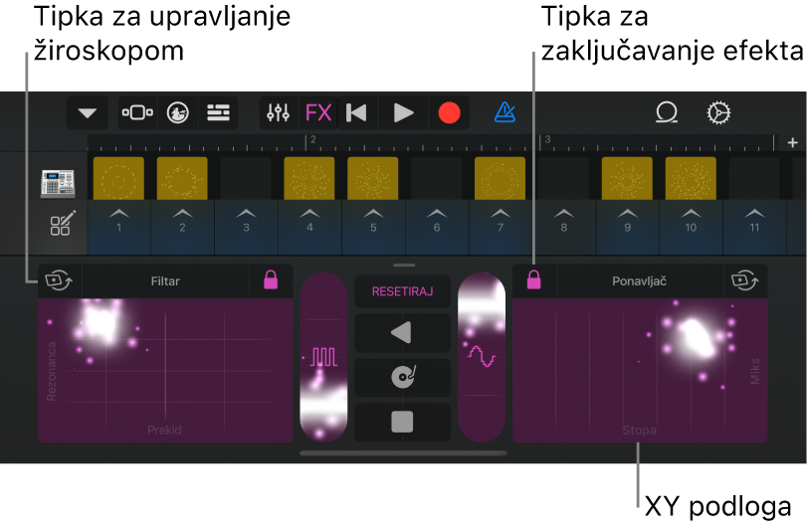Trigger column 2 of the loop grid
The image size is (807, 532).
[x=183, y=227]
